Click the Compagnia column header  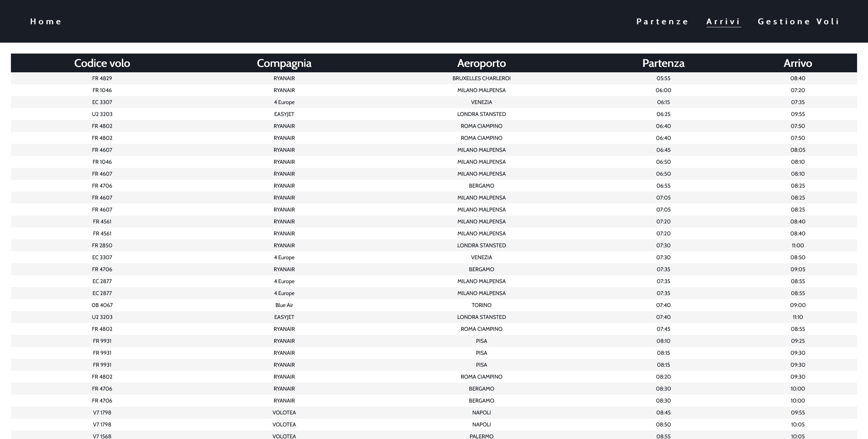(x=284, y=63)
